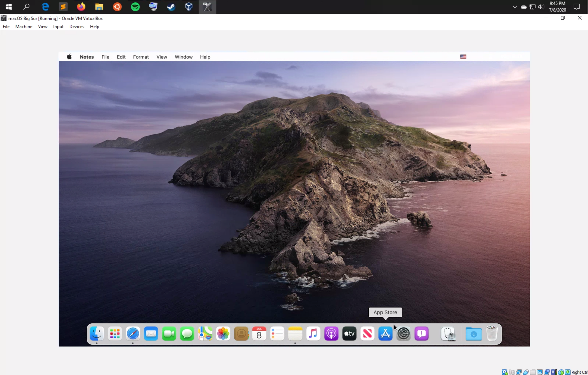588x375 pixels.
Task: Launch Podcasts from the dock
Action: (331, 333)
